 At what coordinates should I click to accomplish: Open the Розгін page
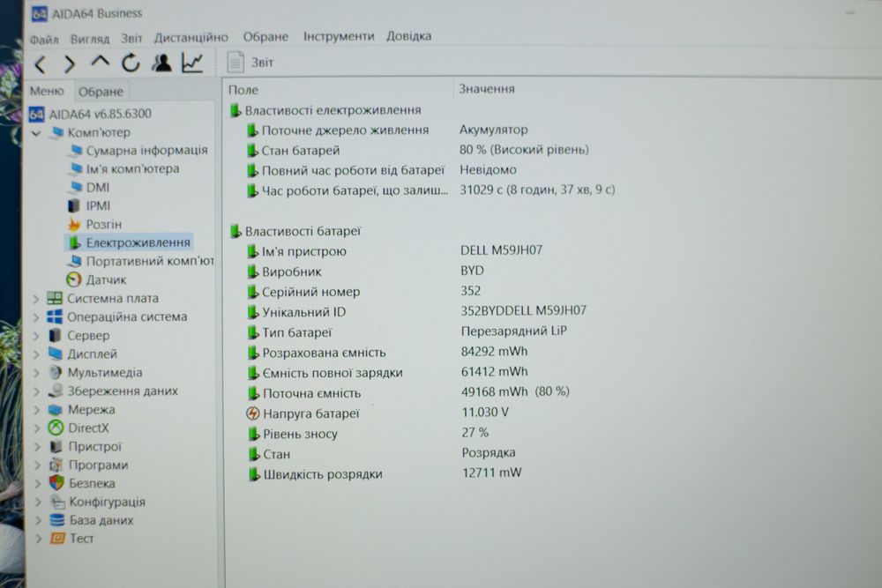(x=104, y=224)
